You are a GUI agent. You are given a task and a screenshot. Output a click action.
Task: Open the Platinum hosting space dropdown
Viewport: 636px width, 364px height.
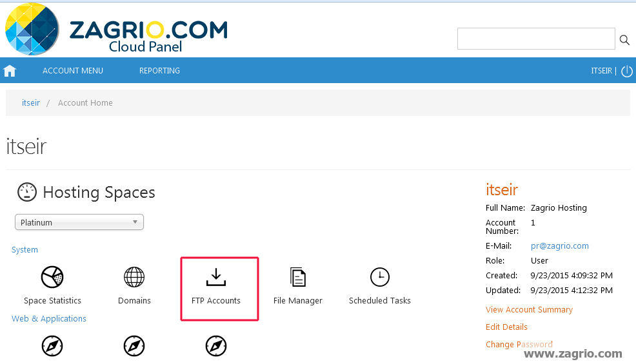pos(79,222)
